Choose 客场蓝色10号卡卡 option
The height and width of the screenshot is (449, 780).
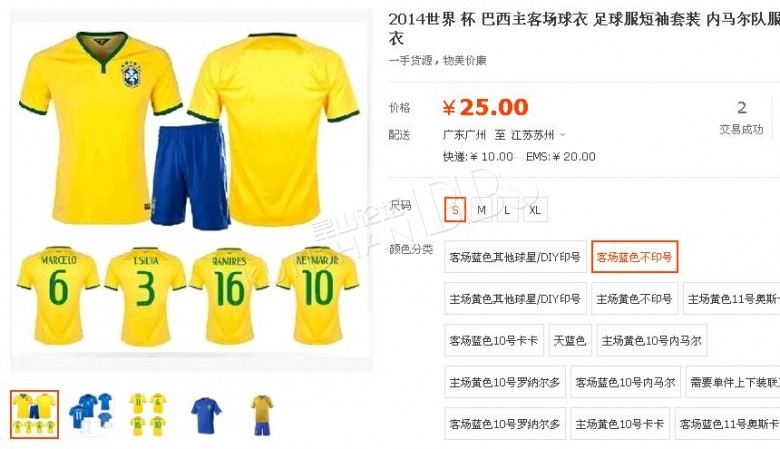493,341
